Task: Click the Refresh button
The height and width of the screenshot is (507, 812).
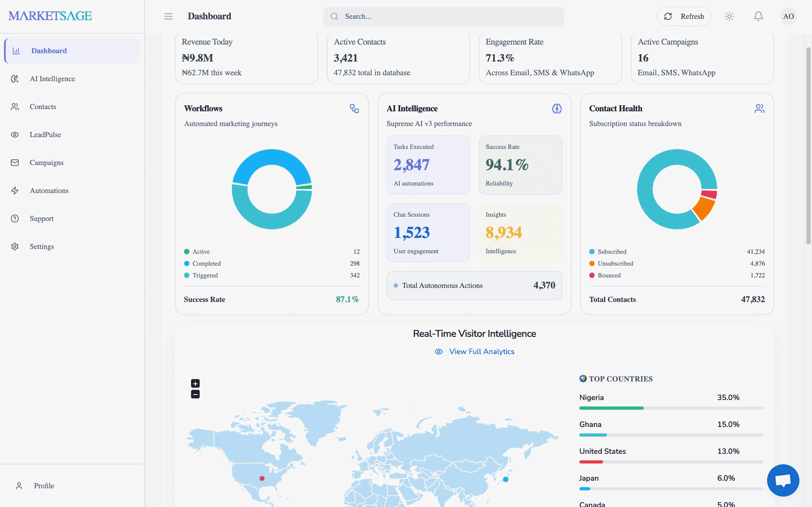Action: 684,16
